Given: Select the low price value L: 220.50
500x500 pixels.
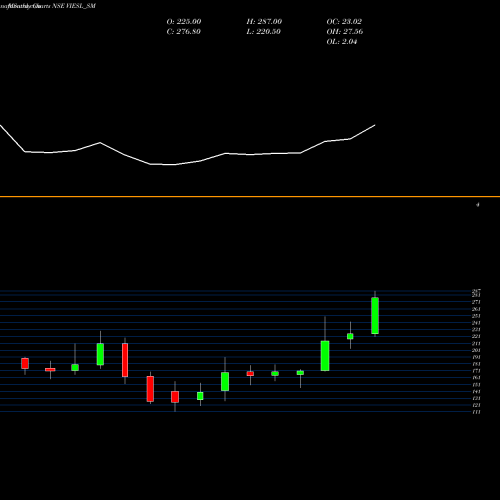Looking at the screenshot, I should (x=263, y=32).
